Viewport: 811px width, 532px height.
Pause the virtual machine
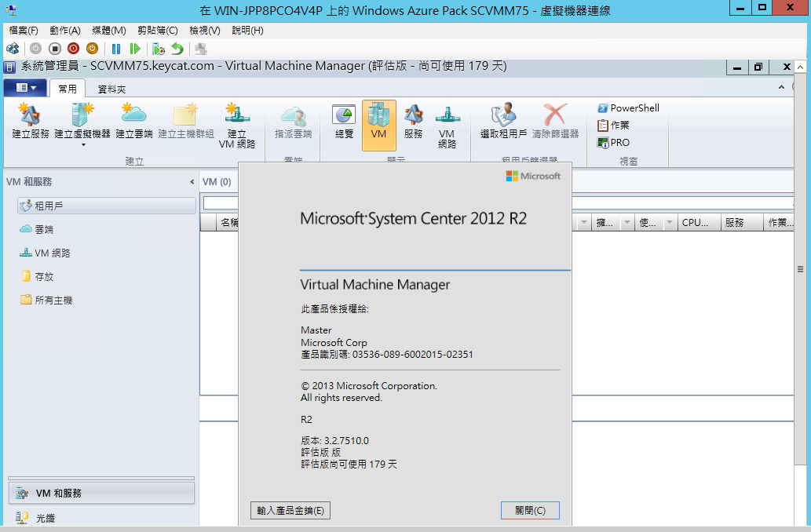point(116,49)
